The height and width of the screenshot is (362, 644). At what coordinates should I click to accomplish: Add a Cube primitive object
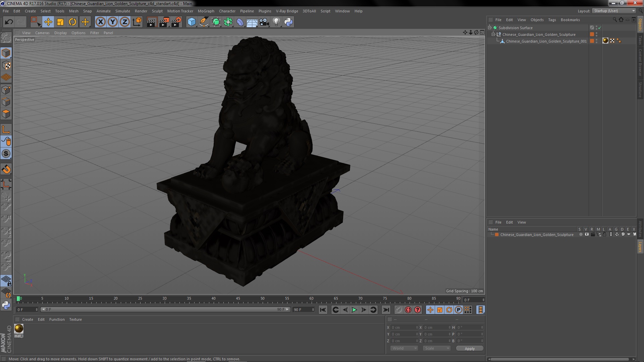pos(192,22)
